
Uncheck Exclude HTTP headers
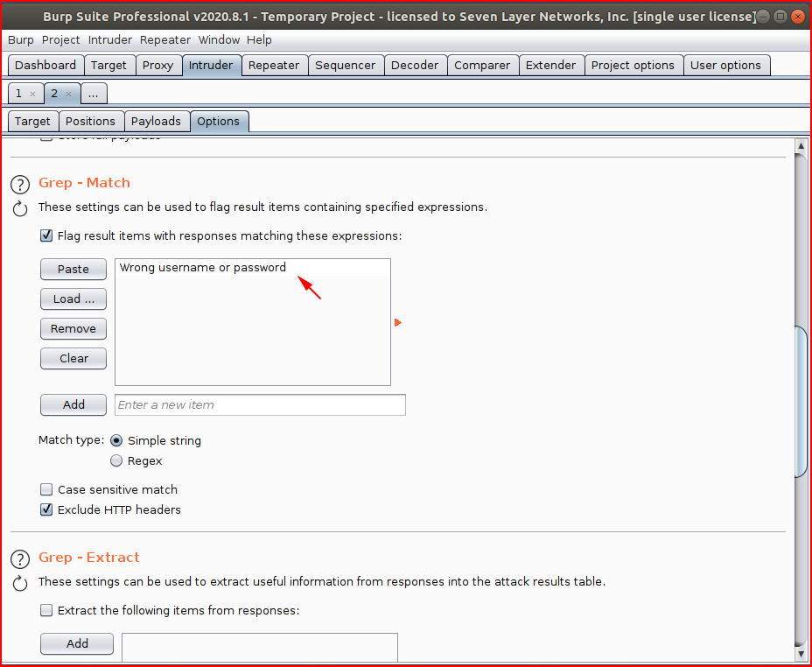46,510
